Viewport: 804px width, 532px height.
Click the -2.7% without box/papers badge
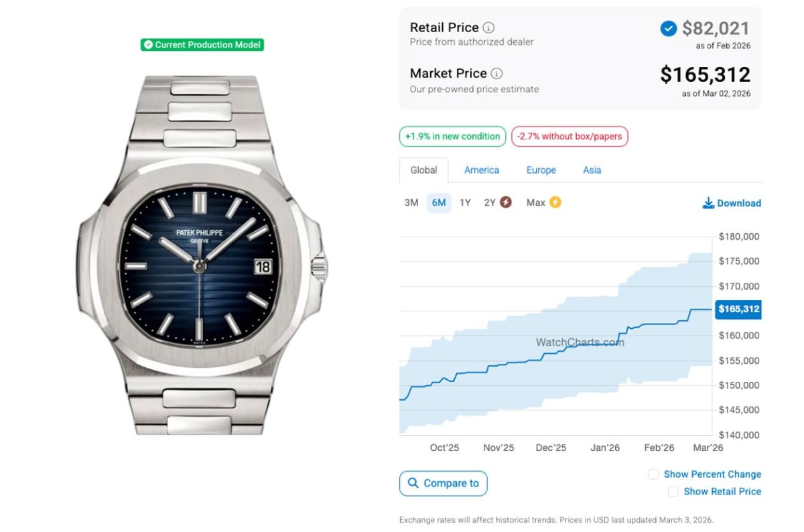click(569, 136)
